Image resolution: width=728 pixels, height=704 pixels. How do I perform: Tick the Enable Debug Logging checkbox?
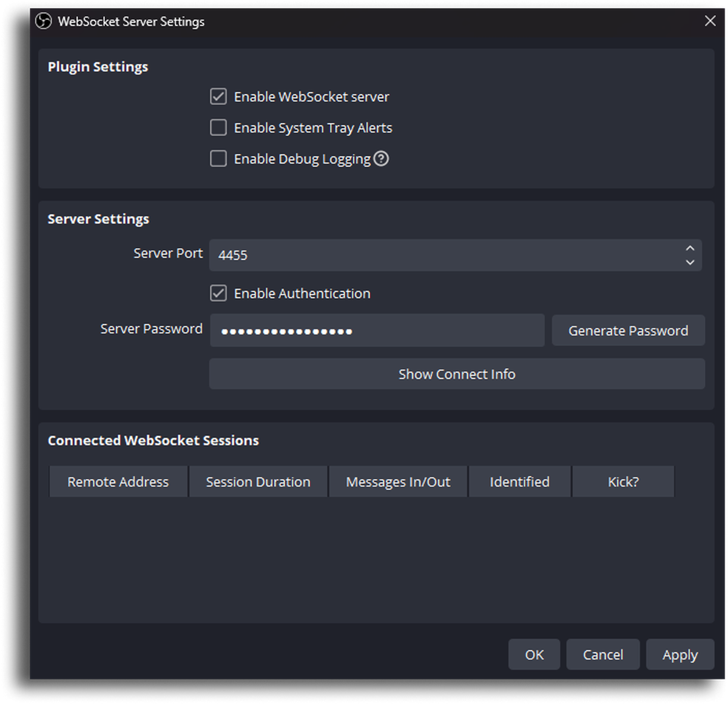218,159
